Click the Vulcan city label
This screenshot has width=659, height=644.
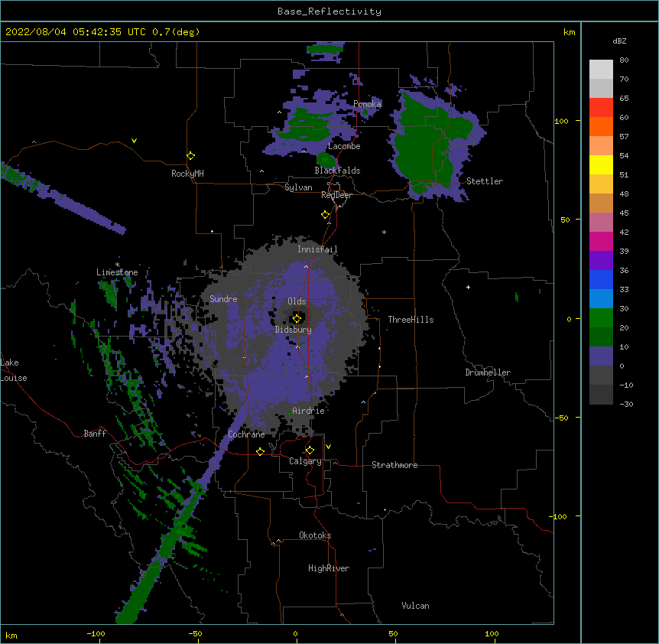pos(415,606)
